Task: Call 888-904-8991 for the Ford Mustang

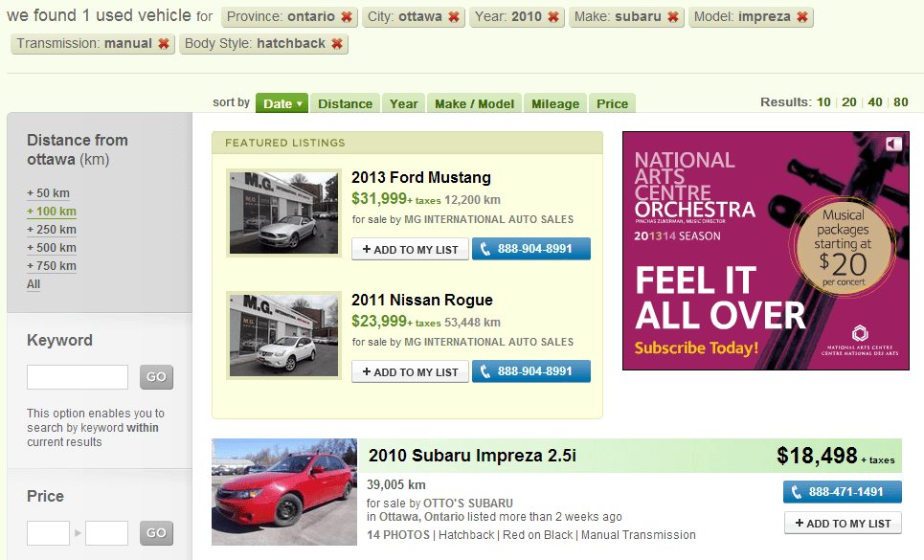Action: (x=531, y=249)
